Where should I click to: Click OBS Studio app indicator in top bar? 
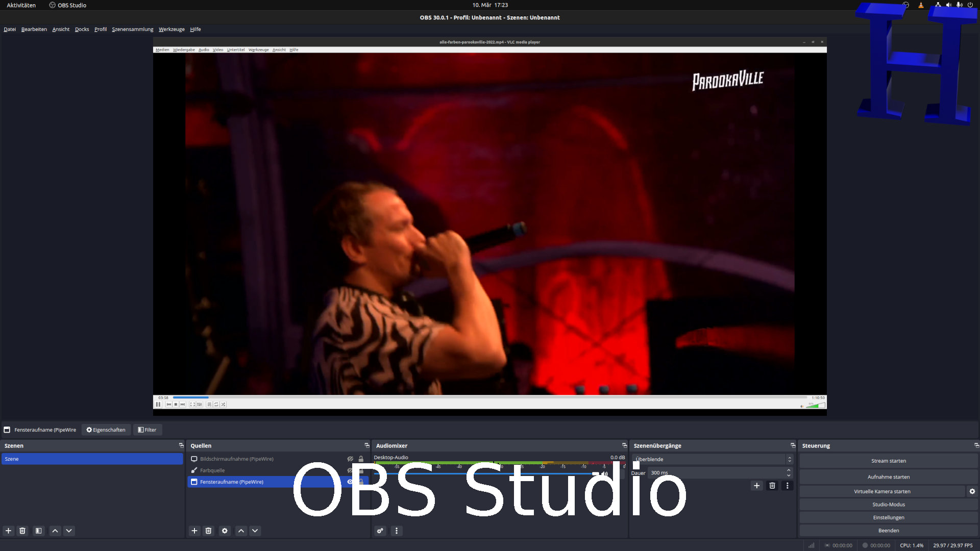(68, 5)
